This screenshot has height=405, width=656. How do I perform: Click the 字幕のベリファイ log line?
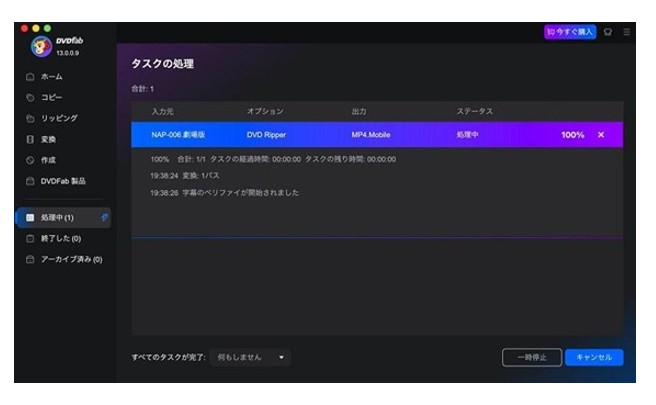[x=225, y=193]
